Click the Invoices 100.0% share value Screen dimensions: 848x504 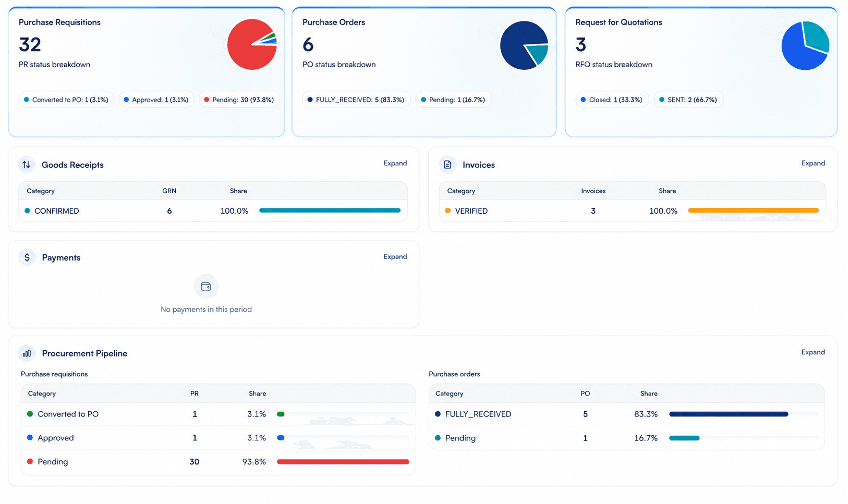pos(663,211)
